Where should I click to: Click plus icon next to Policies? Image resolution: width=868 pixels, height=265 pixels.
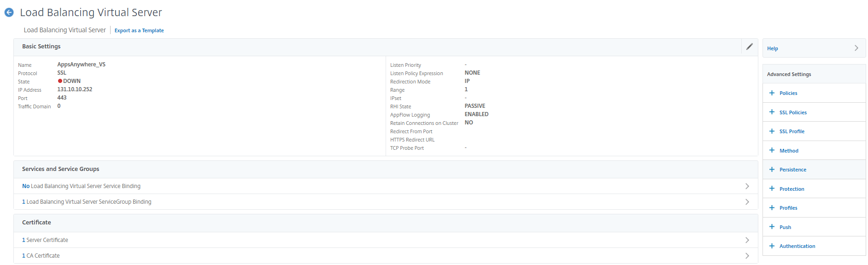[x=772, y=93]
